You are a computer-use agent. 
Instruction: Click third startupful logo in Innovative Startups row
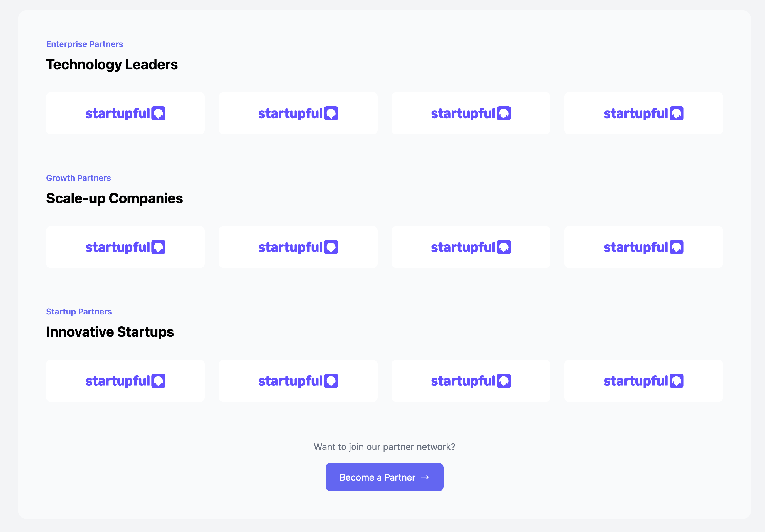click(x=471, y=381)
